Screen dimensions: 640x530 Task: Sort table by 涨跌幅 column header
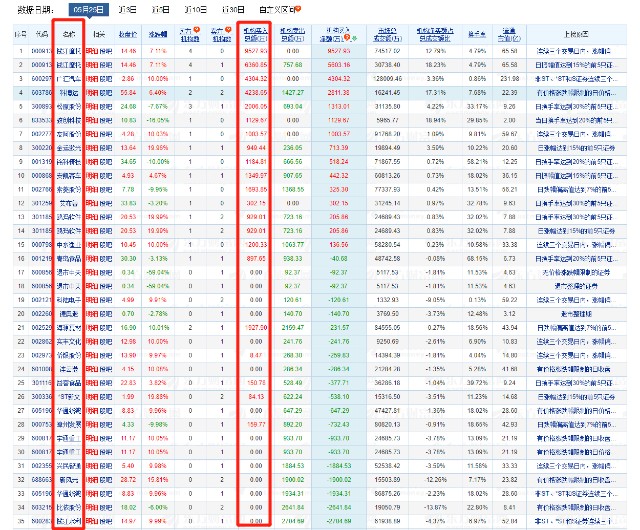click(157, 33)
